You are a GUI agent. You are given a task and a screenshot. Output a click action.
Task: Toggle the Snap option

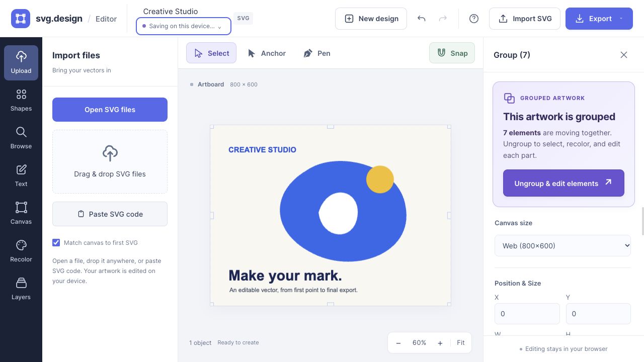[x=452, y=53]
